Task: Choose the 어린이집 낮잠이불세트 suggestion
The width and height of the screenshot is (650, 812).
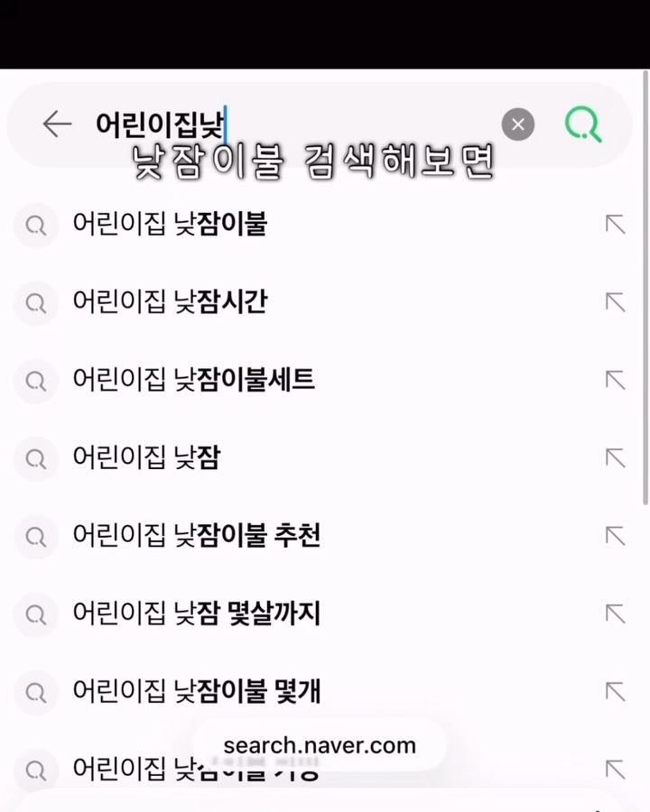Action: click(x=193, y=380)
